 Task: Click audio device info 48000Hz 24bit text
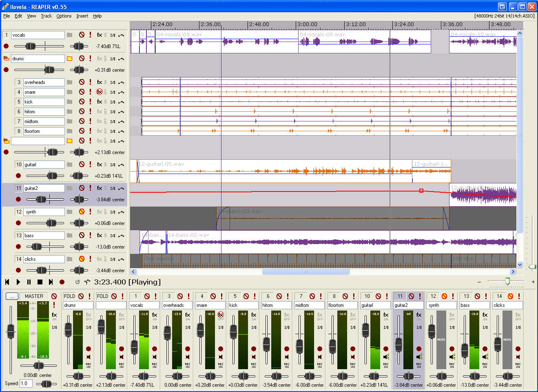(504, 16)
